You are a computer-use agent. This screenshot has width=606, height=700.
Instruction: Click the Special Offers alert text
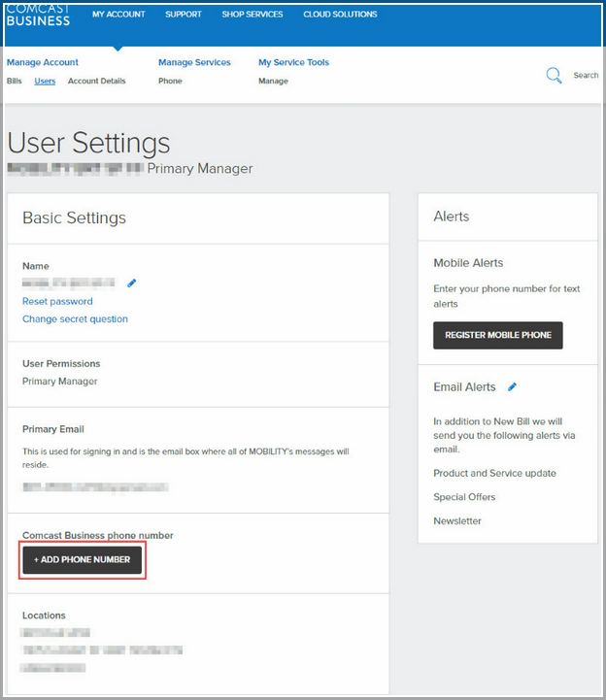click(464, 497)
